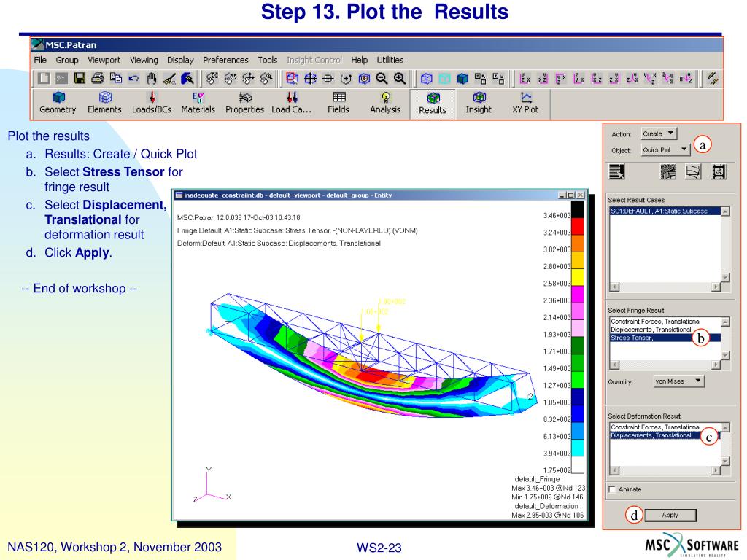Click the Copy to clipboard icon

(116, 79)
